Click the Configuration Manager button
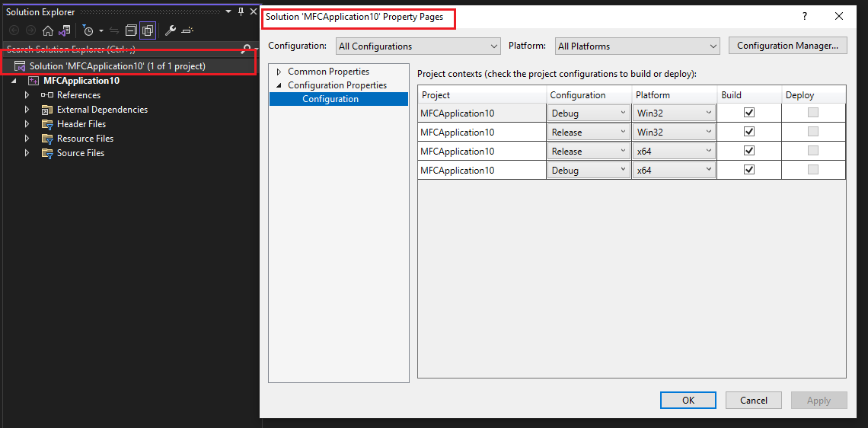868x428 pixels. [788, 46]
